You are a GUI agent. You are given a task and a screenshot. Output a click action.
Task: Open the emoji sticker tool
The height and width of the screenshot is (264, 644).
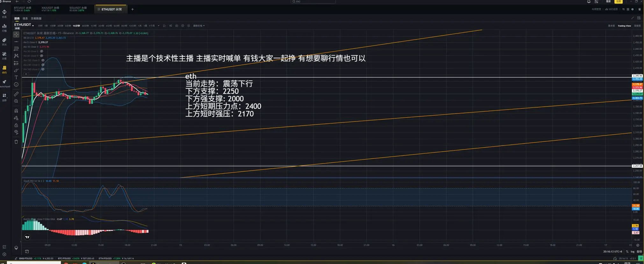[16, 84]
